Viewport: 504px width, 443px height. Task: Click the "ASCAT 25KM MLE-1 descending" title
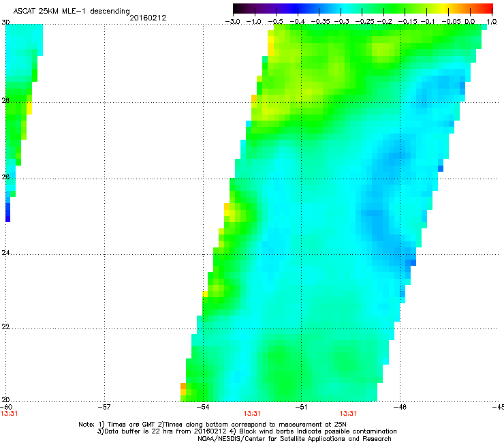[72, 12]
